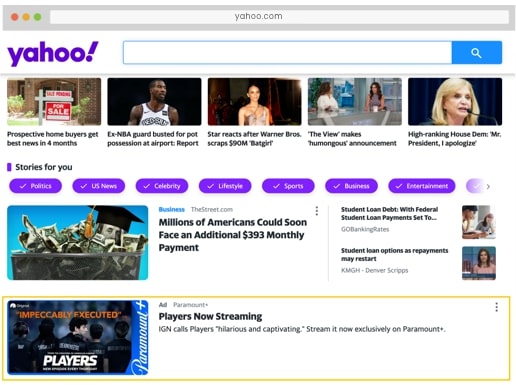516x385 pixels.
Task: Toggle the Sports topic filter
Action: pyautogui.click(x=288, y=186)
